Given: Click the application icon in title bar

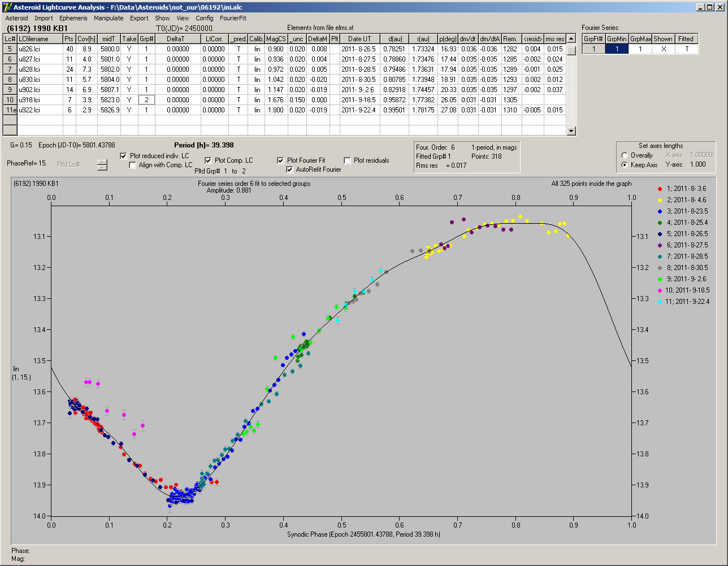Looking at the screenshot, I should (x=7, y=7).
